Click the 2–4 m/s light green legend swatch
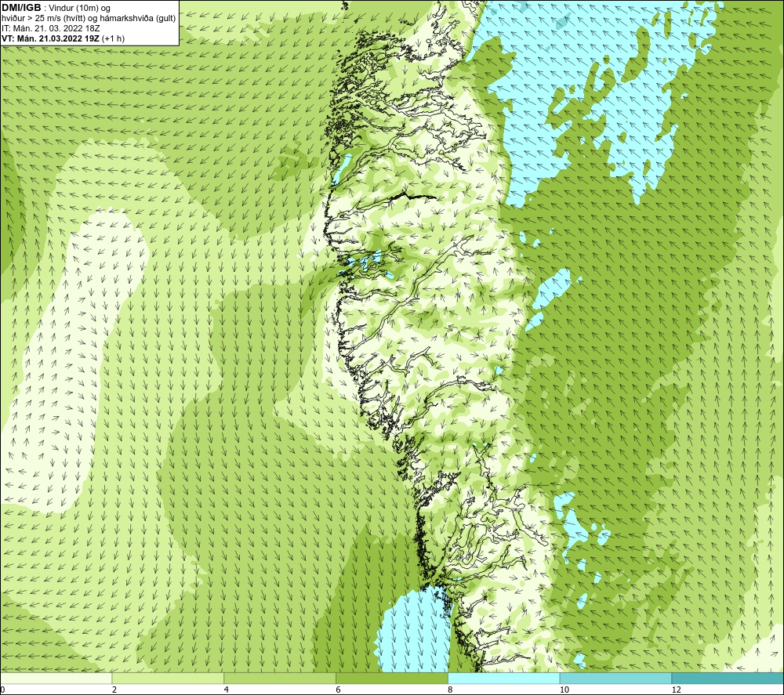Viewport: 784px width, 695px height. pyautogui.click(x=168, y=678)
